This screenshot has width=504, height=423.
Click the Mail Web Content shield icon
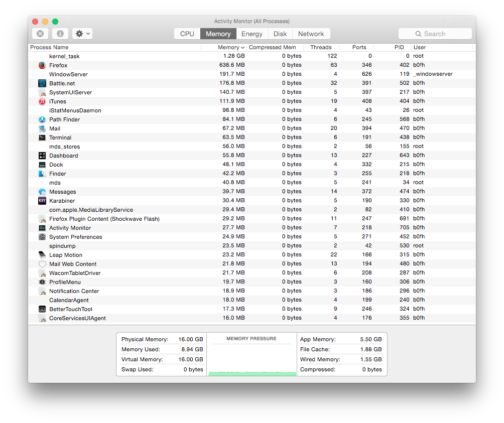42,264
